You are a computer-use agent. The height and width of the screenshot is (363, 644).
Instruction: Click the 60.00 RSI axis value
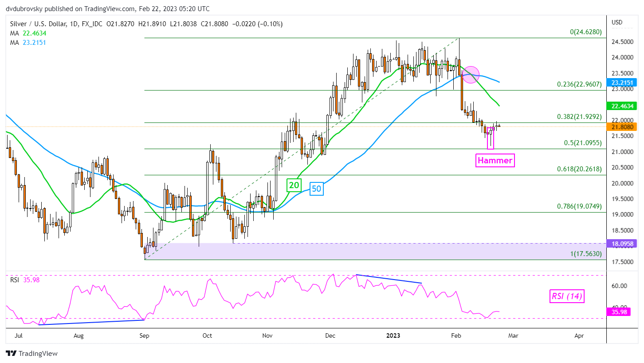click(619, 286)
